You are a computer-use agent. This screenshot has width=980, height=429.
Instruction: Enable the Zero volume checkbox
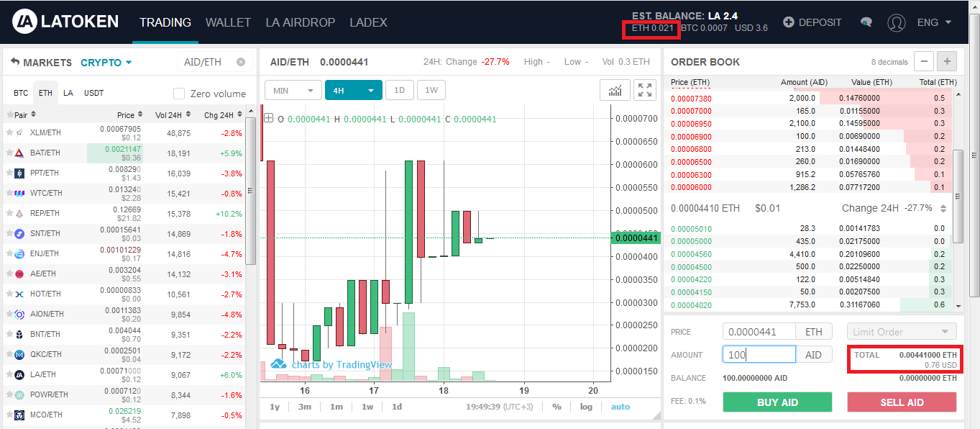coord(179,94)
